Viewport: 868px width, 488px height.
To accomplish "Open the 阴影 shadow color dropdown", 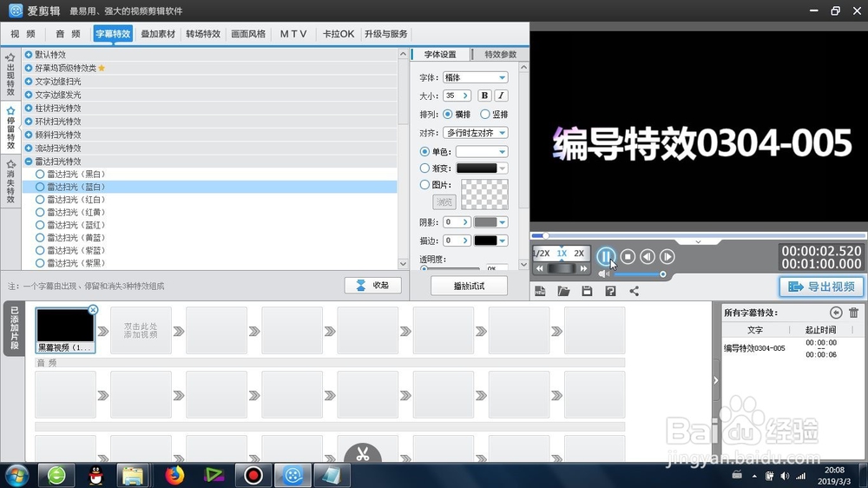I will [502, 222].
